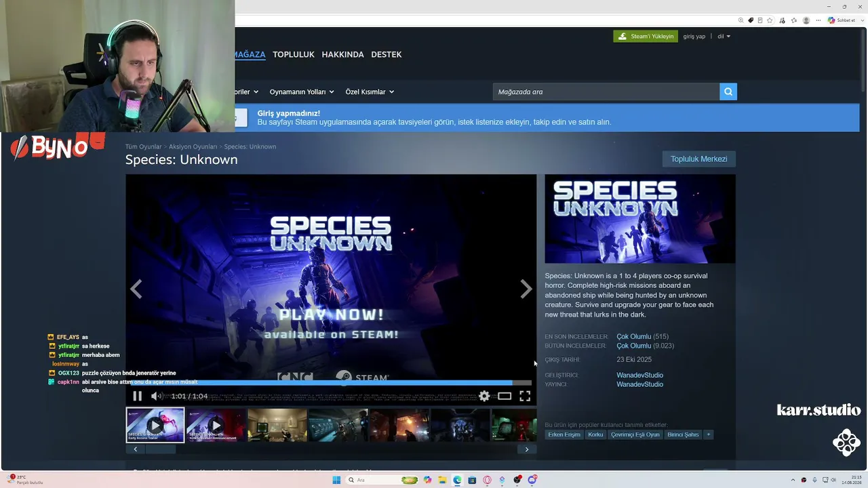Open the TOPLULUK navigation tab
This screenshot has height=488, width=868.
[x=294, y=54]
